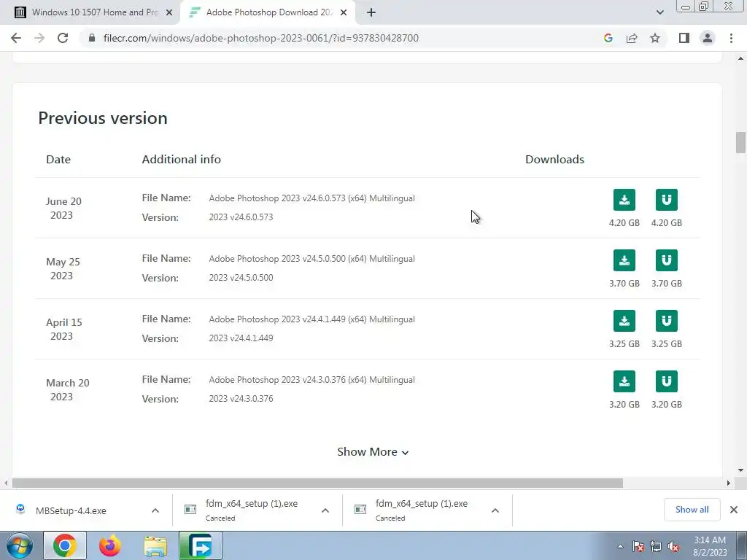Open the torrent magnet for v24.4.1.449

[x=667, y=321]
